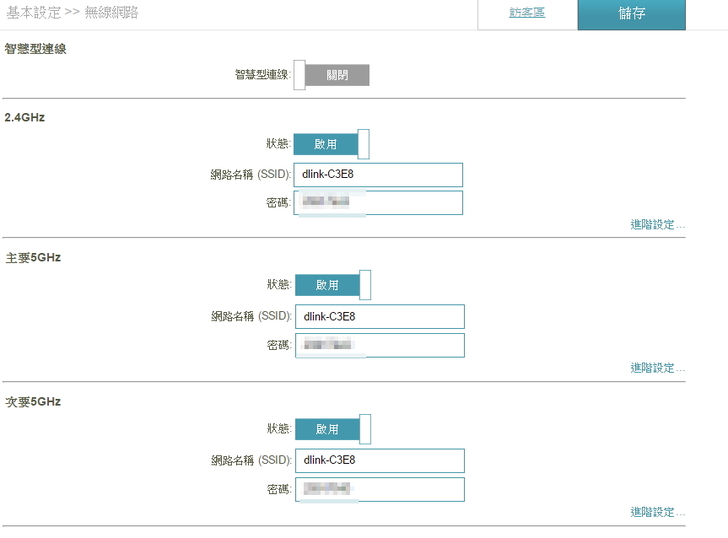Expand 進階設定 under the 次要5GHz section
The width and height of the screenshot is (728, 538).
[657, 512]
